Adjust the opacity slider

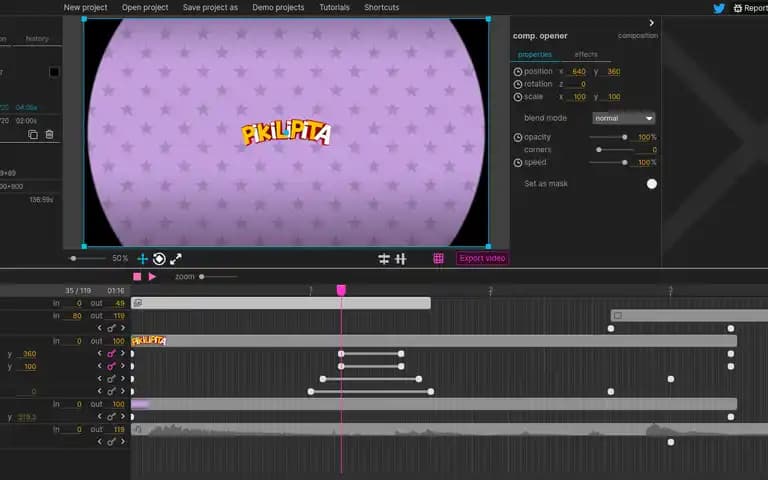tap(608, 137)
